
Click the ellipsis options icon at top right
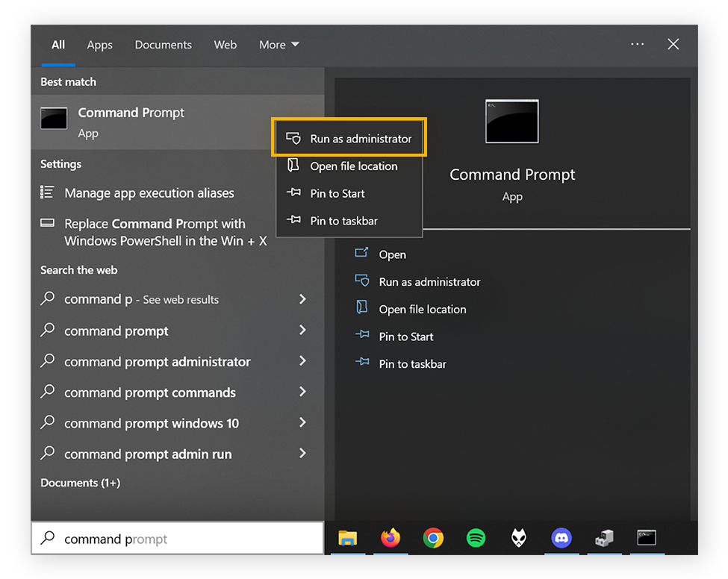pos(637,44)
